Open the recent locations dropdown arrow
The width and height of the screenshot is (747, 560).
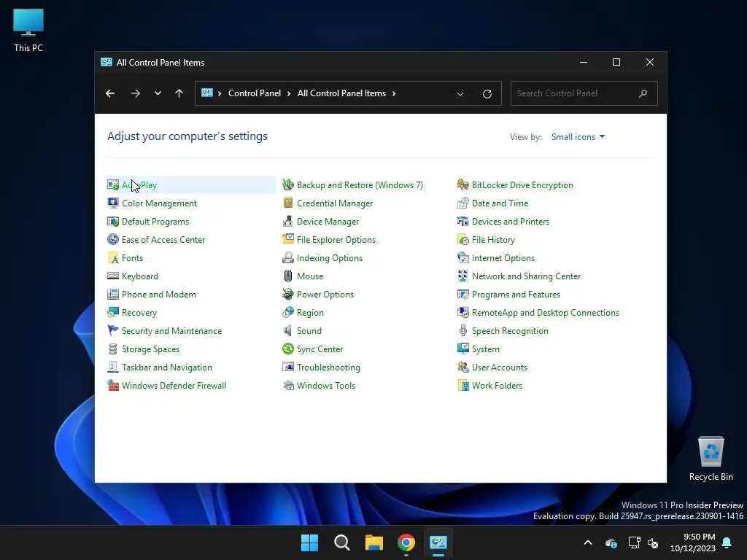point(158,93)
